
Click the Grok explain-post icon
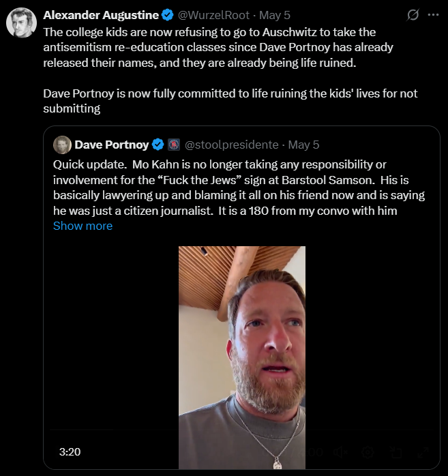tap(413, 14)
